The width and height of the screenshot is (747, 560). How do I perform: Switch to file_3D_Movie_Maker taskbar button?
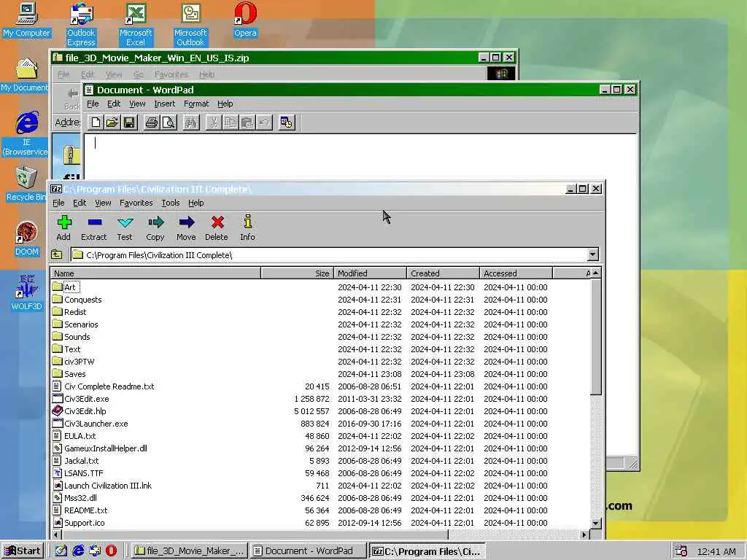pos(190,551)
